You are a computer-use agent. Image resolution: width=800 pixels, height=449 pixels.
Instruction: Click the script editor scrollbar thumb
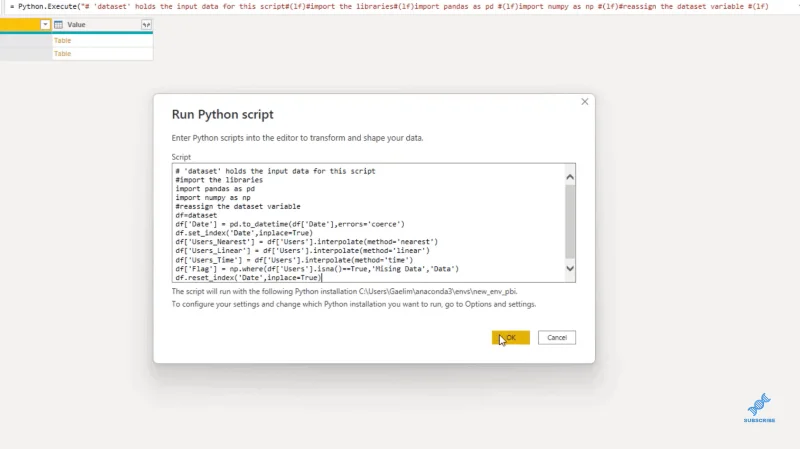click(570, 221)
